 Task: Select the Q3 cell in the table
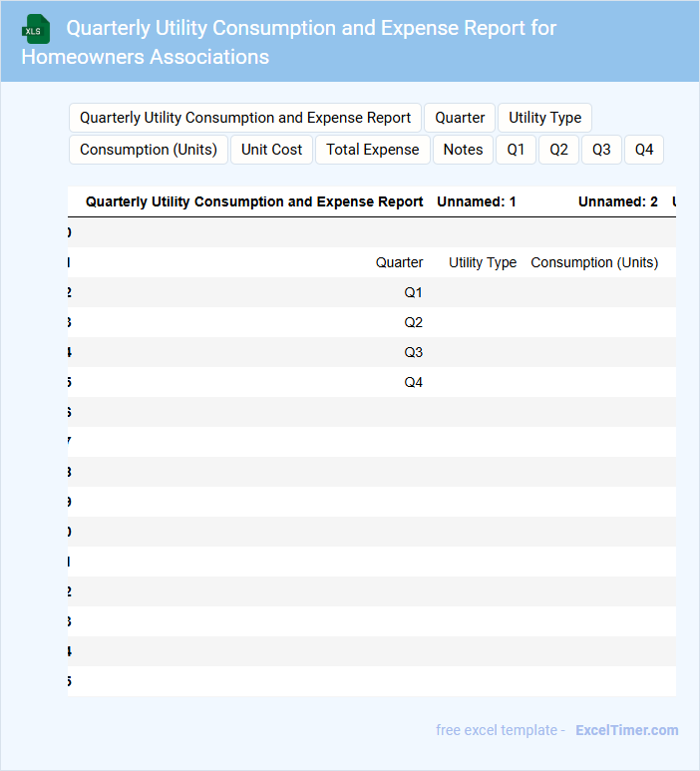[x=413, y=352]
